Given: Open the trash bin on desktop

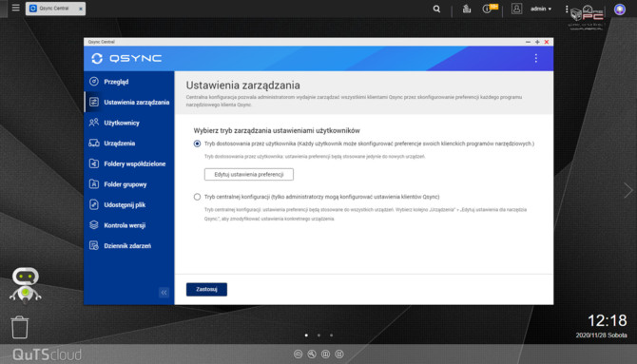Looking at the screenshot, I should [x=20, y=328].
